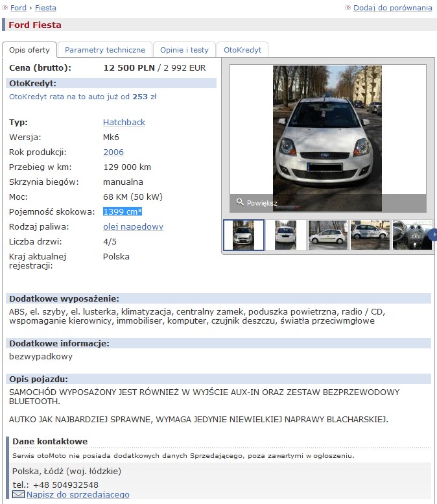Click the arrow icon before Ford breadcrumb
The image size is (437, 504).
[5, 7]
